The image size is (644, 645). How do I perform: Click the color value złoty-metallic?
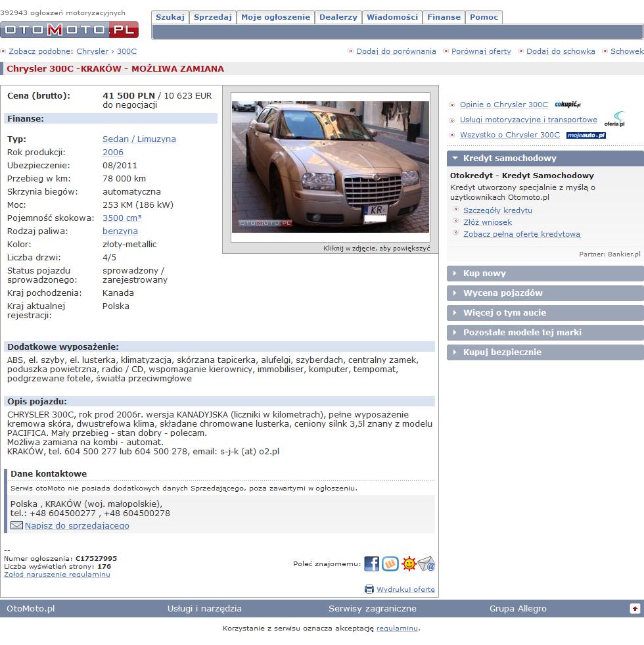coord(129,245)
